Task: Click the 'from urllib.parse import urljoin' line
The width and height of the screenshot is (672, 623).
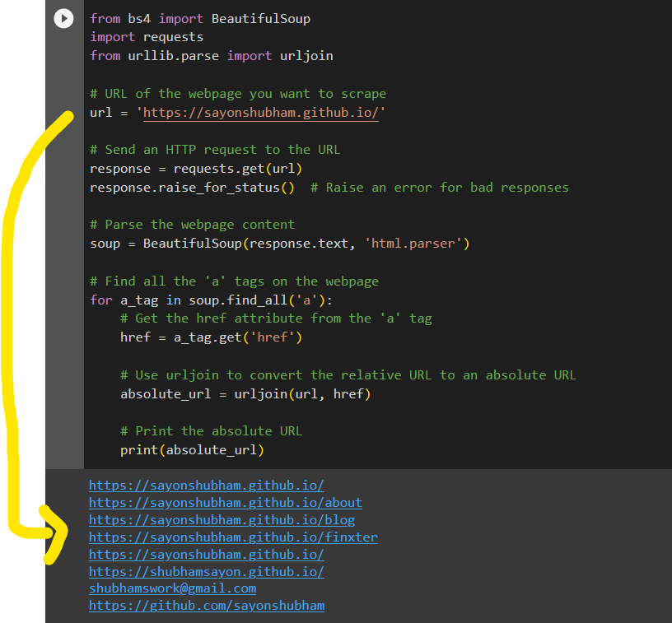Action: 212,56
